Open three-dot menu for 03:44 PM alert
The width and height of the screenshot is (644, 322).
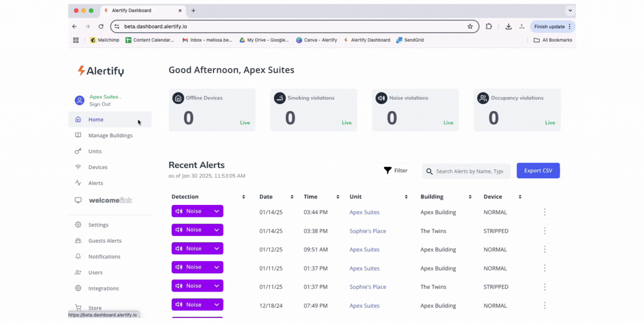click(x=544, y=212)
